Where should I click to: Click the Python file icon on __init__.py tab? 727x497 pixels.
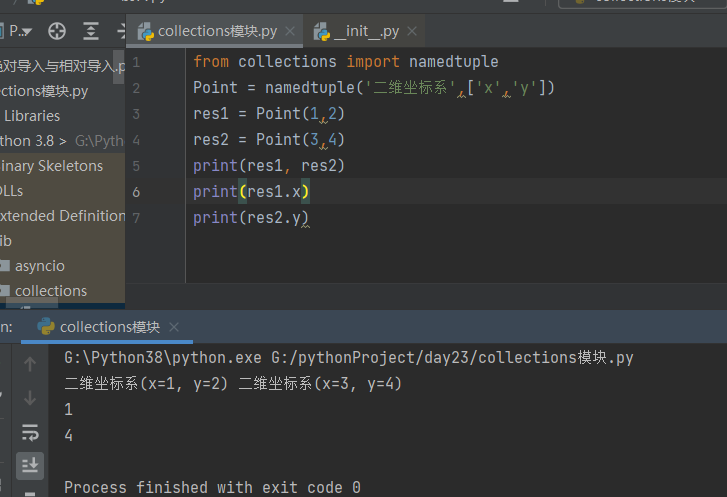click(x=322, y=32)
